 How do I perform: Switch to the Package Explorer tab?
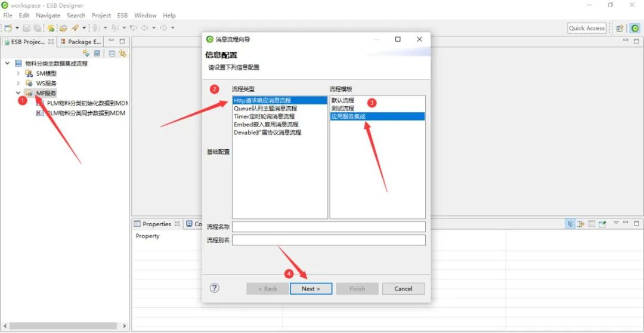tap(80, 42)
